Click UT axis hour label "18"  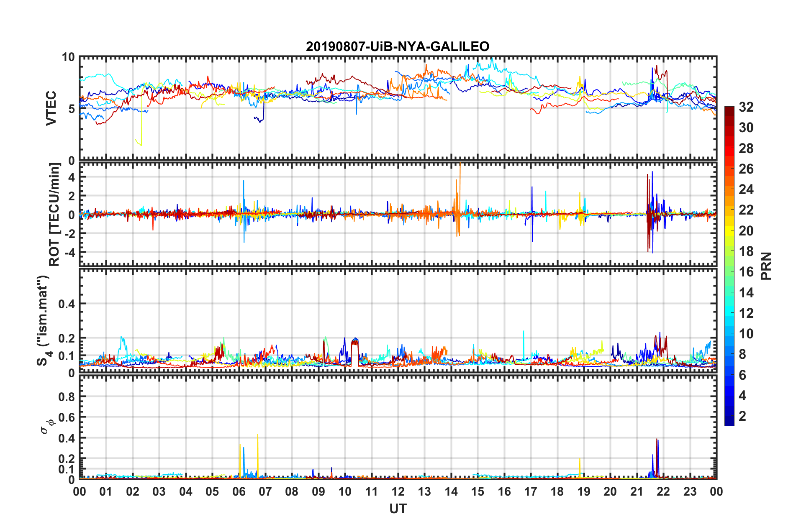(557, 491)
